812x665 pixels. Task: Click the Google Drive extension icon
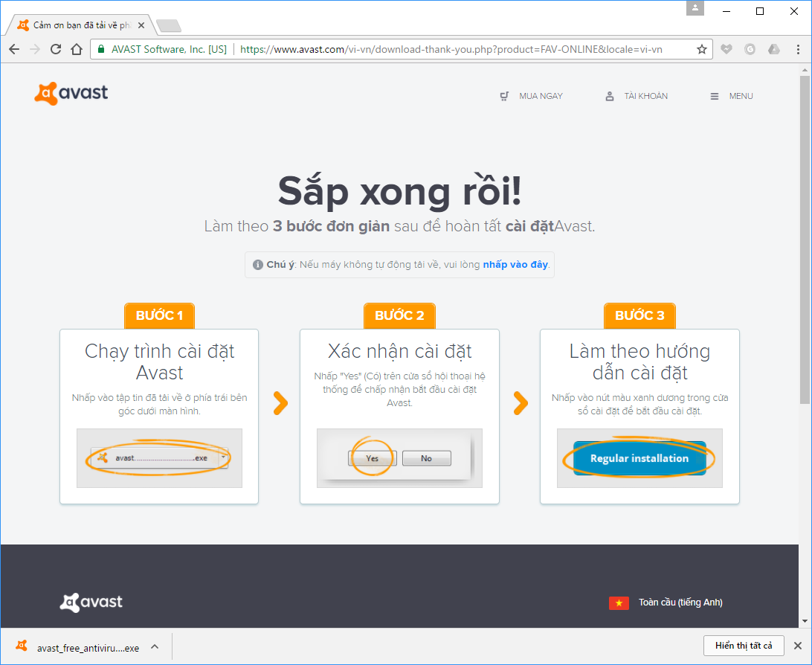(x=773, y=49)
